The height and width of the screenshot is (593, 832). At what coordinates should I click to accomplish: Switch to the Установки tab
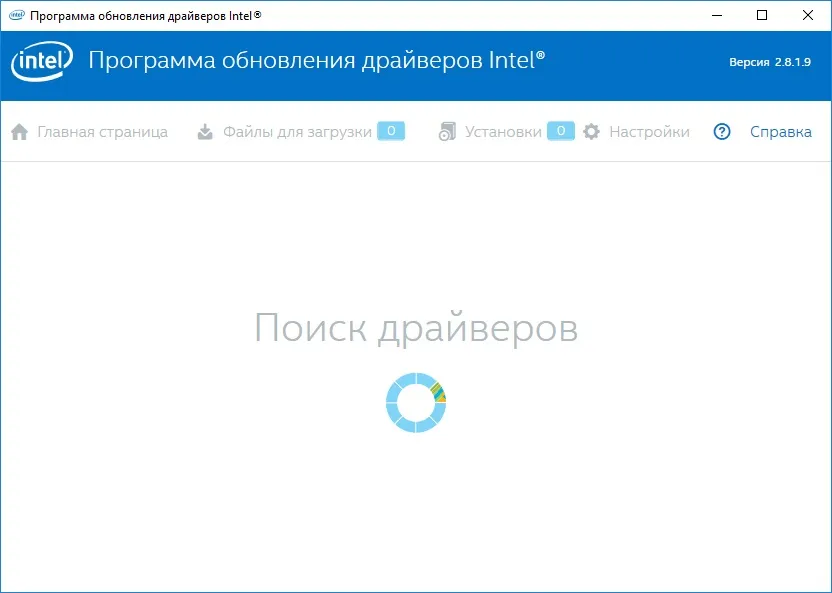tap(503, 132)
